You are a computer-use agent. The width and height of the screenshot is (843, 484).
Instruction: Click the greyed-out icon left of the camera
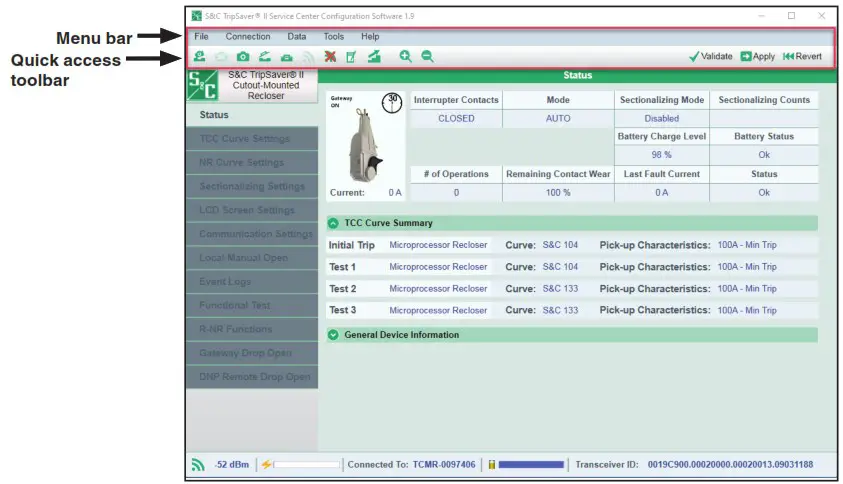(221, 56)
